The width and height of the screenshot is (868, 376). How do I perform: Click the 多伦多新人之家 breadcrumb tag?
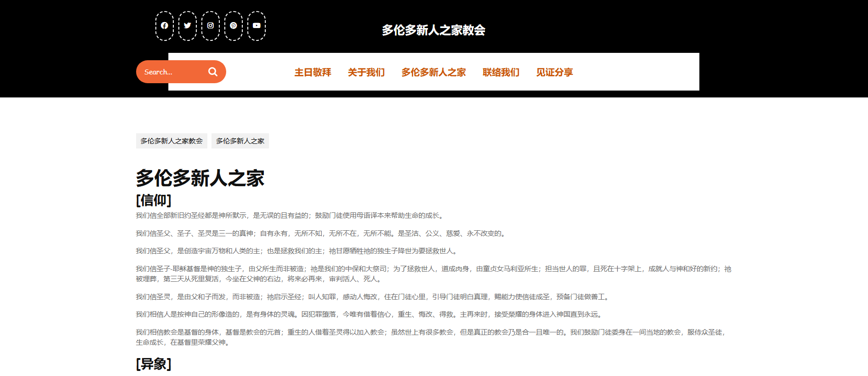(240, 141)
